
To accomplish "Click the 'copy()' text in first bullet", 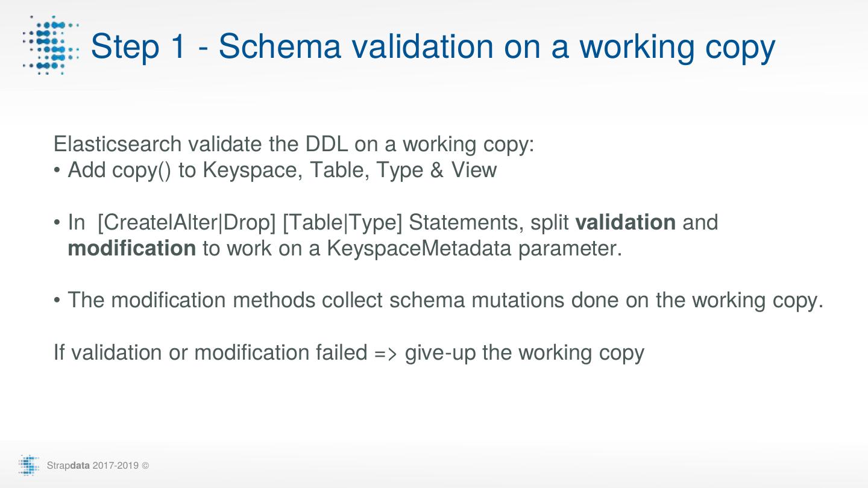I will point(142,170).
